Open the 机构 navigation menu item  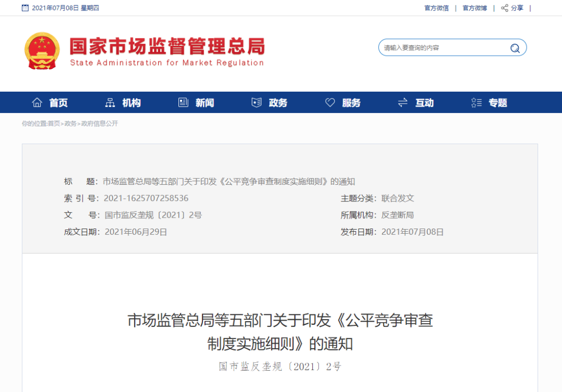pyautogui.click(x=132, y=103)
